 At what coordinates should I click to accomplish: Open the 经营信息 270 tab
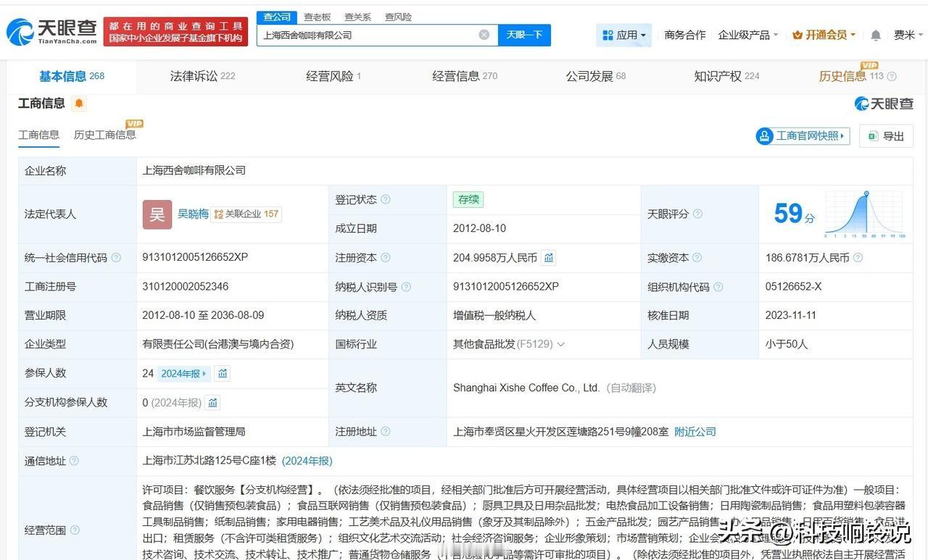pyautogui.click(x=465, y=76)
